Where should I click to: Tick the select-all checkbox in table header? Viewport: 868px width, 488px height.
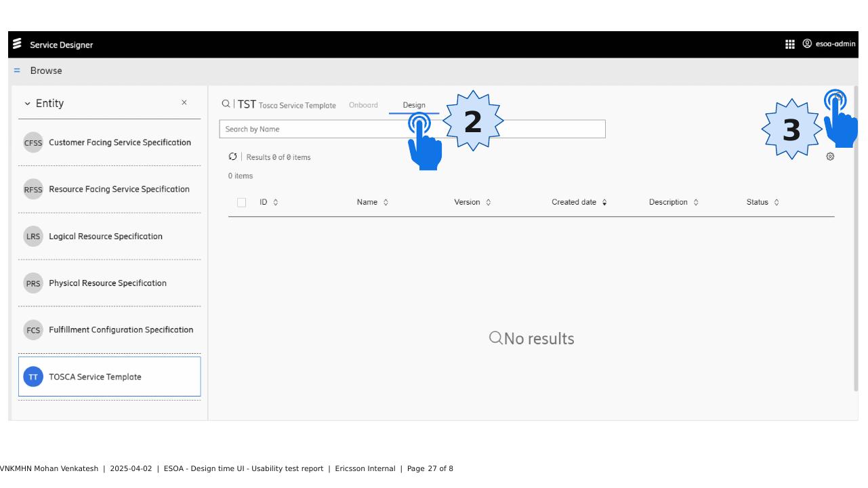[x=242, y=202]
